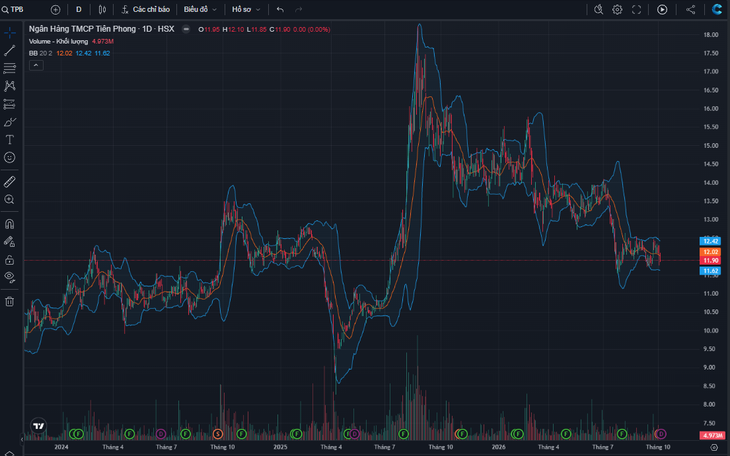Click the 2026 time axis label

(x=498, y=447)
